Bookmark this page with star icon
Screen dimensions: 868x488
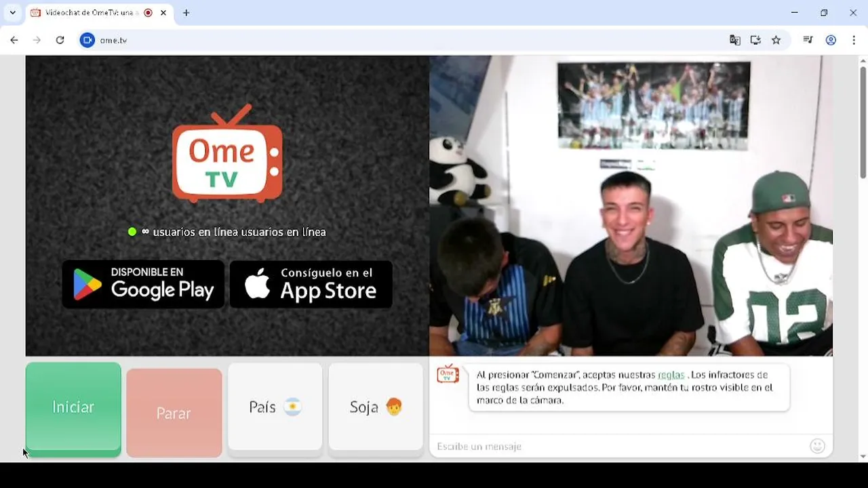[x=776, y=40]
